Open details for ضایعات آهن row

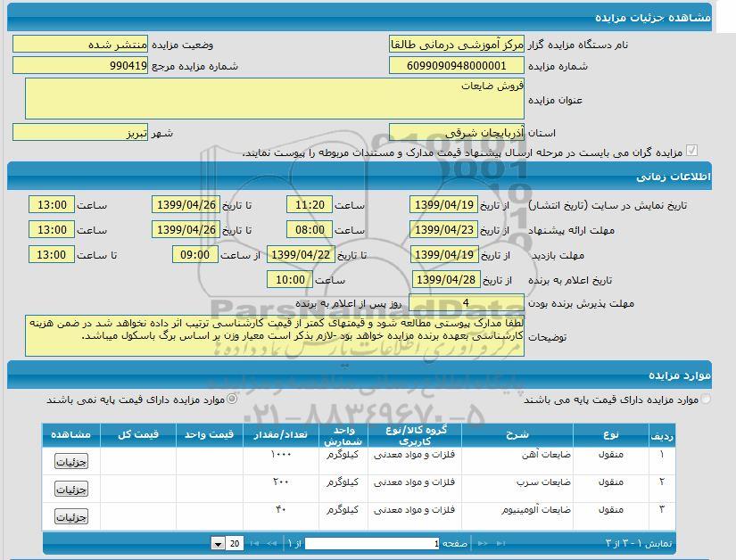click(70, 462)
